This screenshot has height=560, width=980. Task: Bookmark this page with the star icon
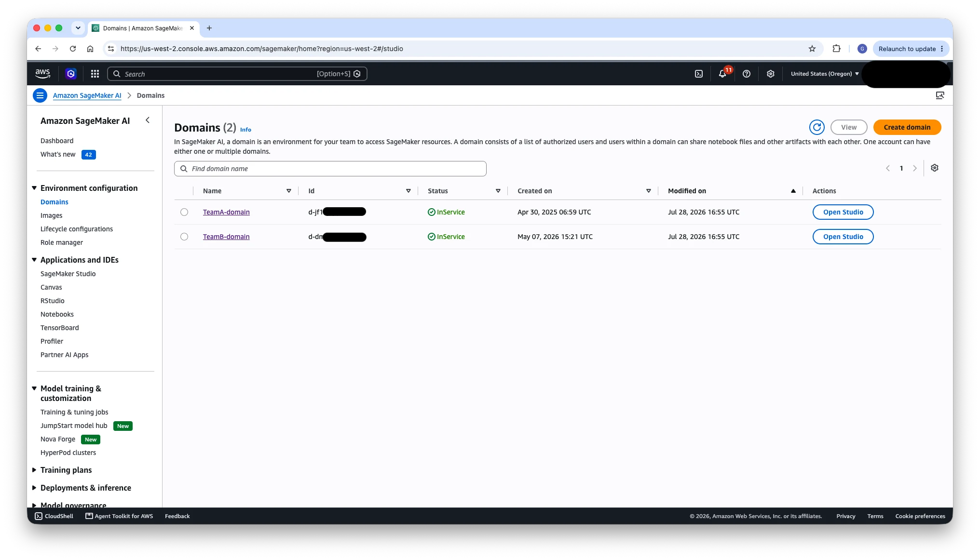coord(812,49)
